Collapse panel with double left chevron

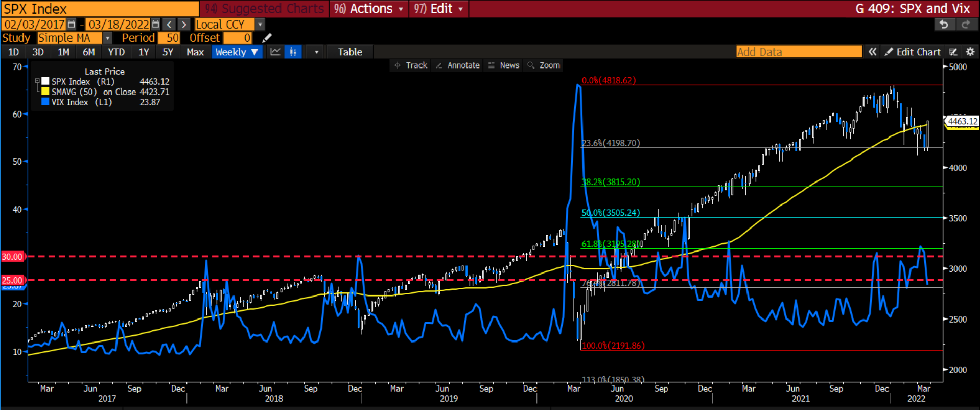click(873, 52)
